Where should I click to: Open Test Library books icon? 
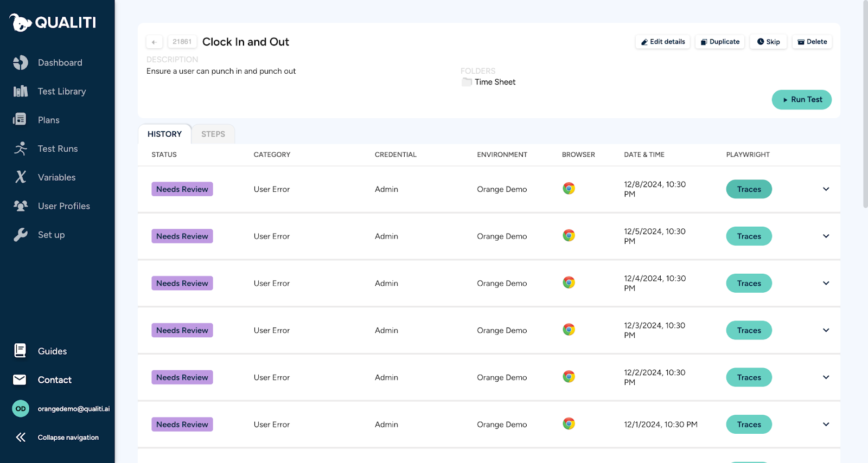click(x=21, y=91)
